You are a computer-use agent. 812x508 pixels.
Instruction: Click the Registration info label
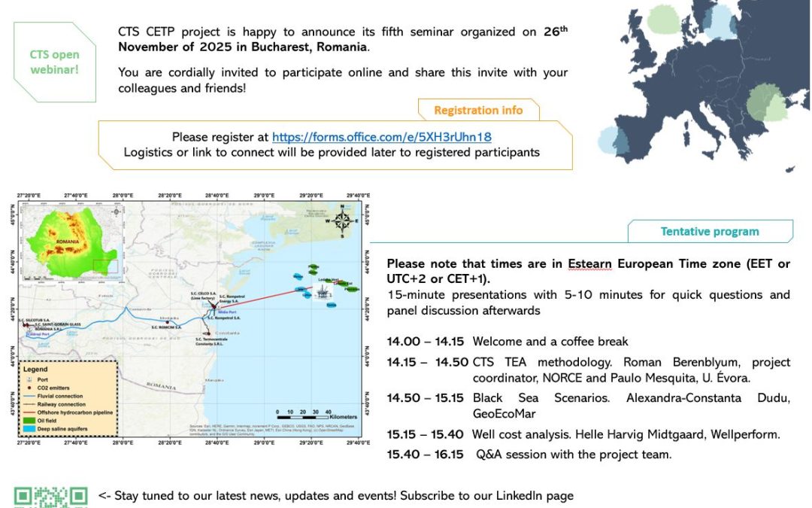pos(478,110)
